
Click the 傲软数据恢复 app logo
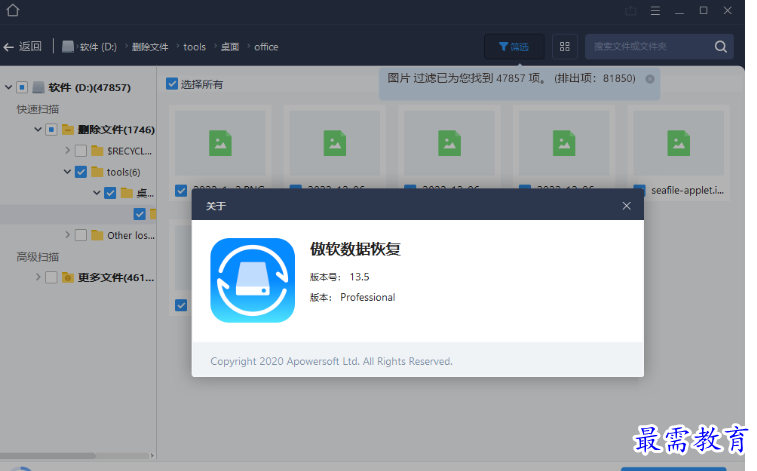tap(252, 280)
